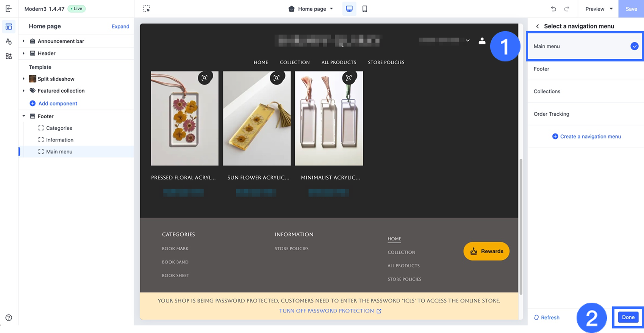Open the Home page selector dropdown

click(x=311, y=9)
